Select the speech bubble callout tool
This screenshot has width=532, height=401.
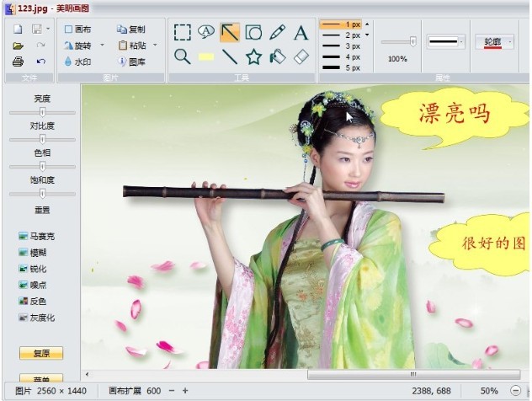[206, 33]
